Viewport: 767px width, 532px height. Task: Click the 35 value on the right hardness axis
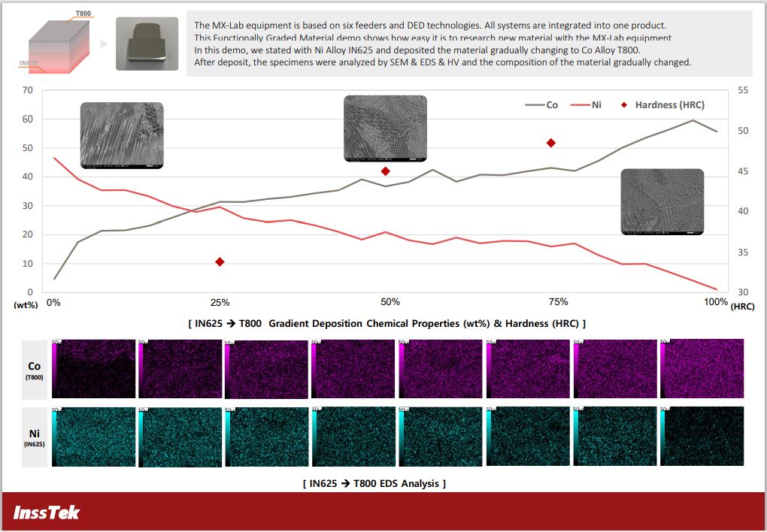[x=743, y=252]
